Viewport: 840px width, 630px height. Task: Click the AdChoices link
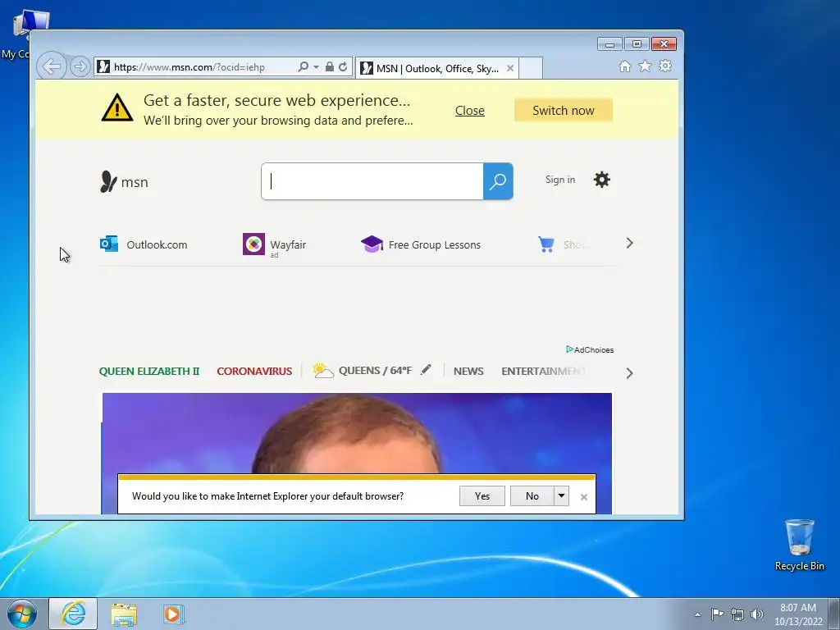point(590,349)
